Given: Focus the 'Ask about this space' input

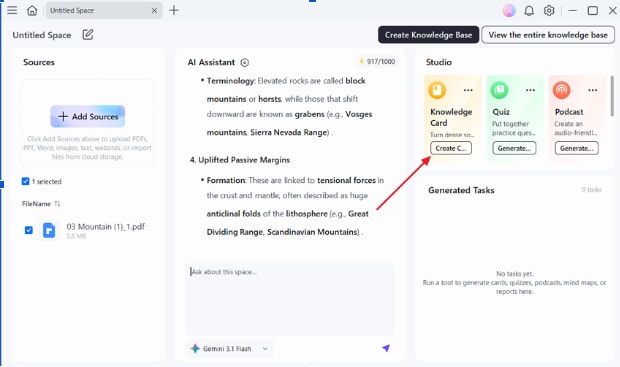Looking at the screenshot, I should (x=290, y=299).
